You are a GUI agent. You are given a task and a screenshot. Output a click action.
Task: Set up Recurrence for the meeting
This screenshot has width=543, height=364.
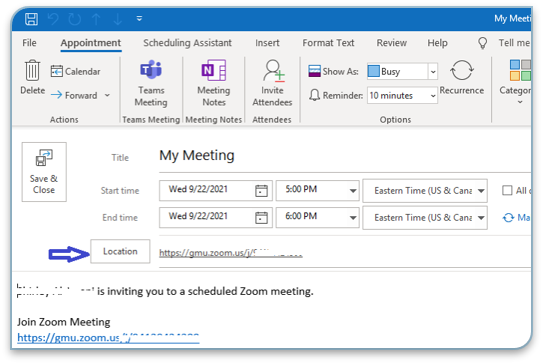(x=462, y=77)
